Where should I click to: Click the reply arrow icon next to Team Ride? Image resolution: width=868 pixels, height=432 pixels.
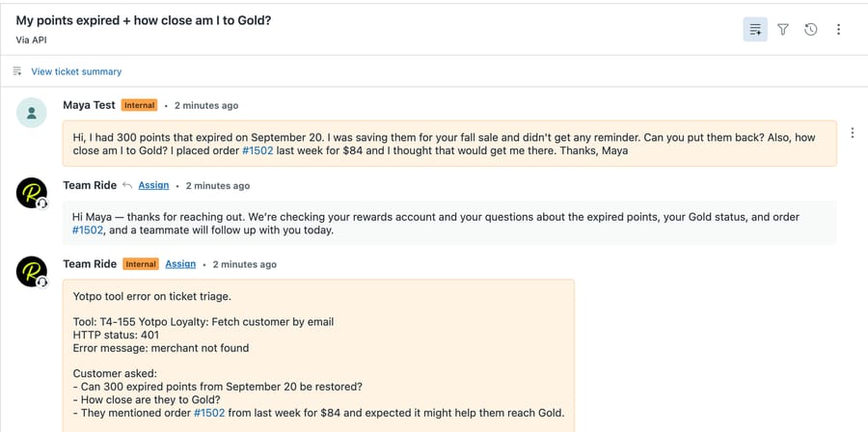click(x=127, y=186)
